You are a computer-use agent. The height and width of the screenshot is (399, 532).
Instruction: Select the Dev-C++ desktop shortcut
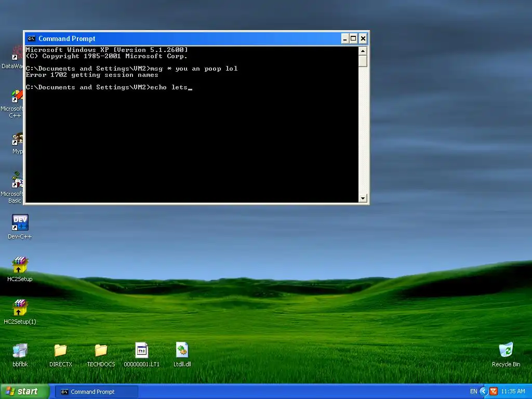pyautogui.click(x=20, y=227)
